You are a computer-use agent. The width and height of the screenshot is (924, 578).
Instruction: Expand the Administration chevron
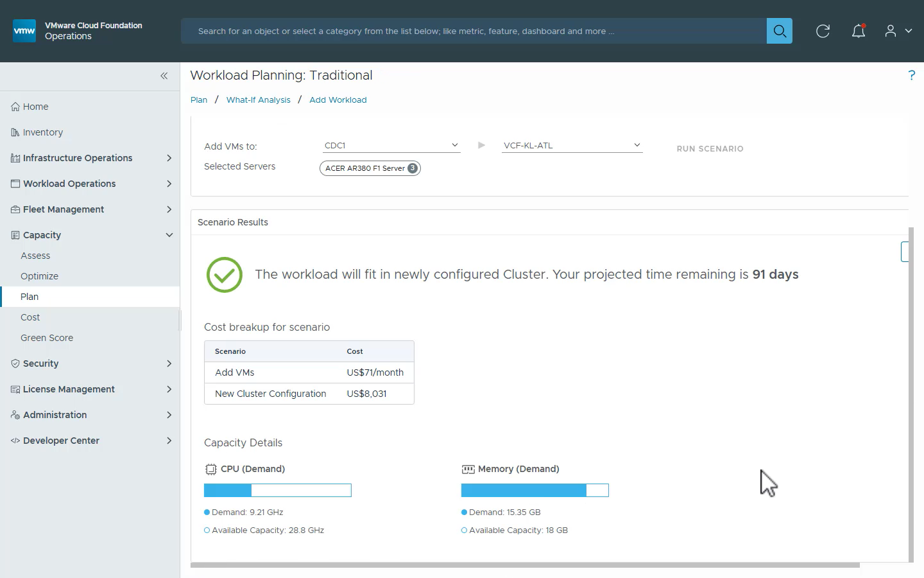point(169,415)
